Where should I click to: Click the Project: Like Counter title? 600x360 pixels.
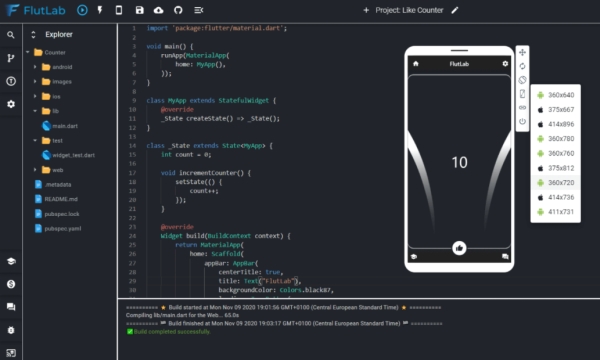[x=409, y=10]
